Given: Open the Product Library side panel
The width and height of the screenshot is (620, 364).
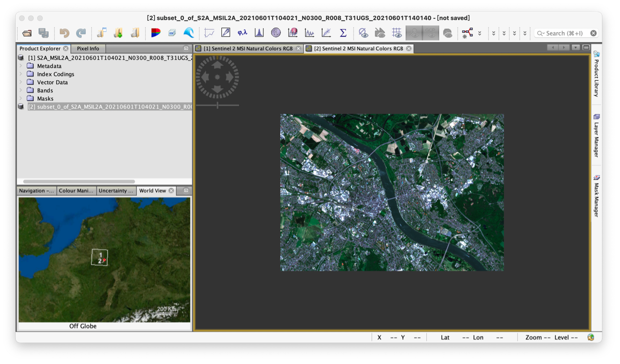Looking at the screenshot, I should coord(596,73).
